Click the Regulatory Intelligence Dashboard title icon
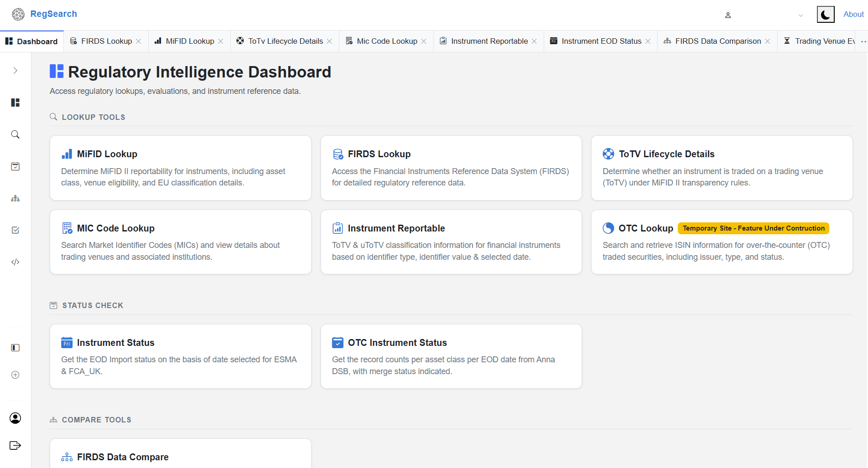The image size is (868, 468). (57, 72)
